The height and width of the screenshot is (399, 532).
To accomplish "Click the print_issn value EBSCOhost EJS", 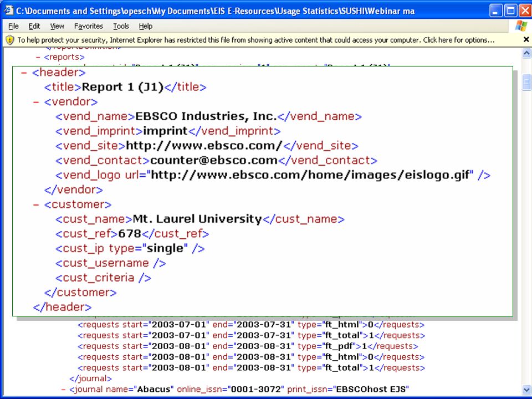I will point(371,389).
